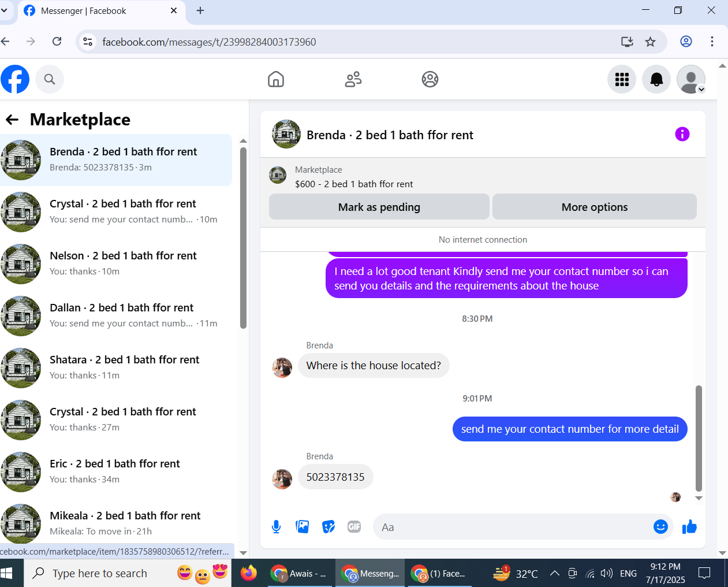728x587 pixels.
Task: Bookmark this page with the star
Action: [651, 42]
